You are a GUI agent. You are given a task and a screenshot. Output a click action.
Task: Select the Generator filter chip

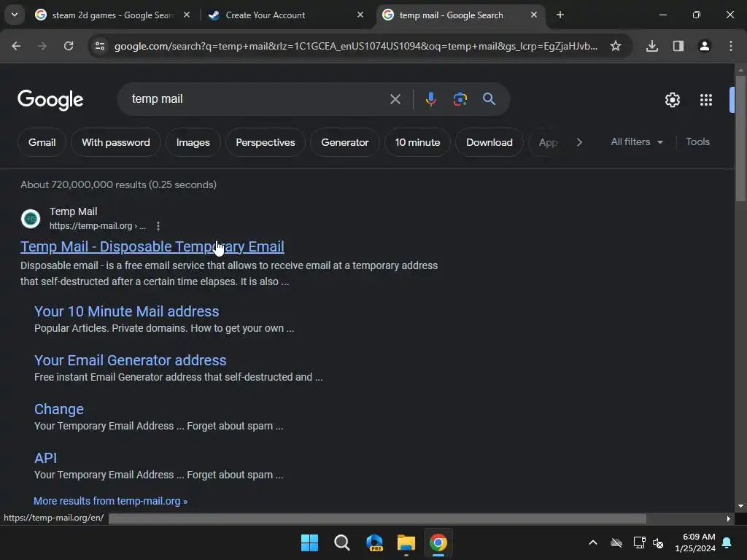click(x=345, y=142)
